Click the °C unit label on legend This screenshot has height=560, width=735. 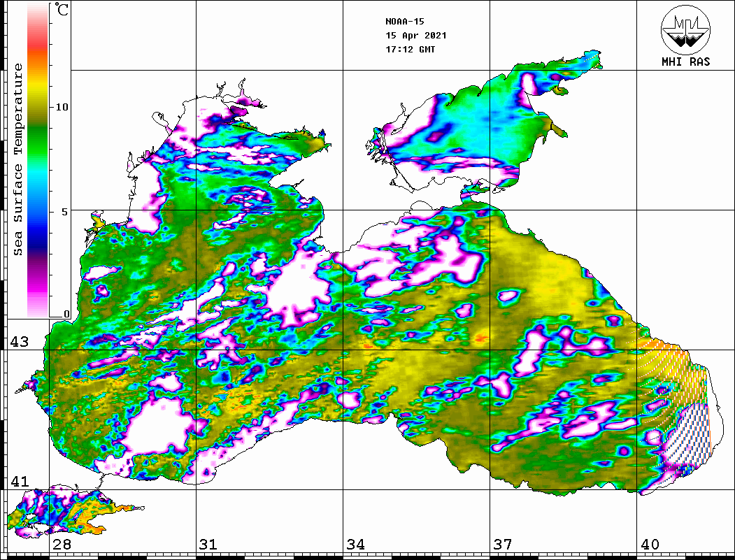[x=61, y=9]
